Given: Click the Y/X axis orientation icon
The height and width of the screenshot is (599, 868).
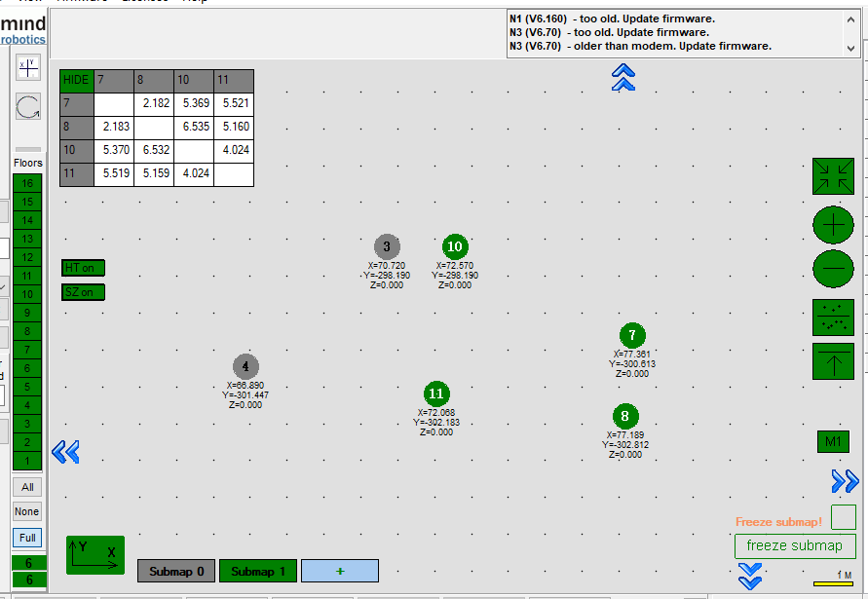Looking at the screenshot, I should pyautogui.click(x=95, y=554).
